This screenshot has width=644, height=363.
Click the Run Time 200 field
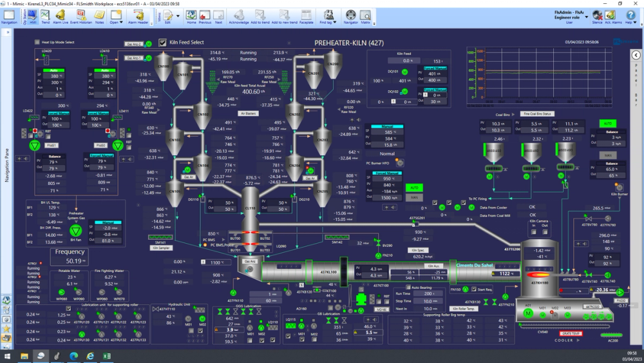coord(428,293)
